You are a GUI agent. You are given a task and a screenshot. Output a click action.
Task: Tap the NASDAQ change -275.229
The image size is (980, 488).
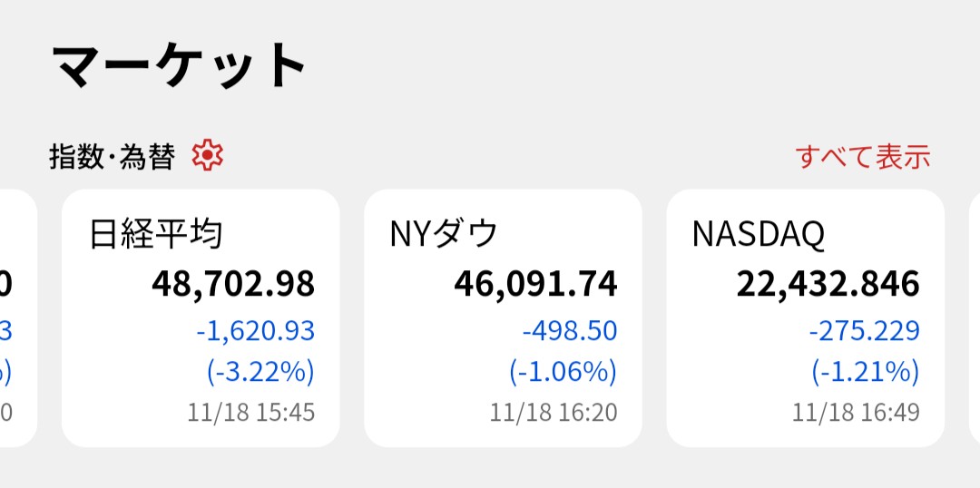click(864, 331)
